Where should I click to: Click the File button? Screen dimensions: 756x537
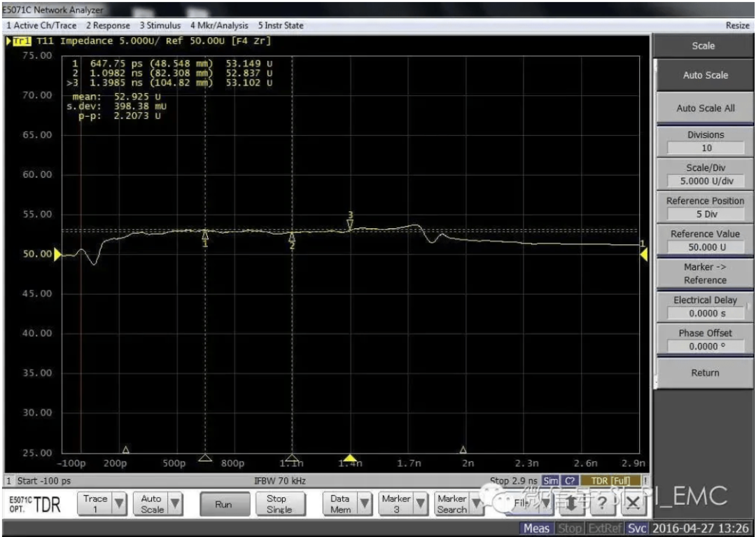[521, 503]
